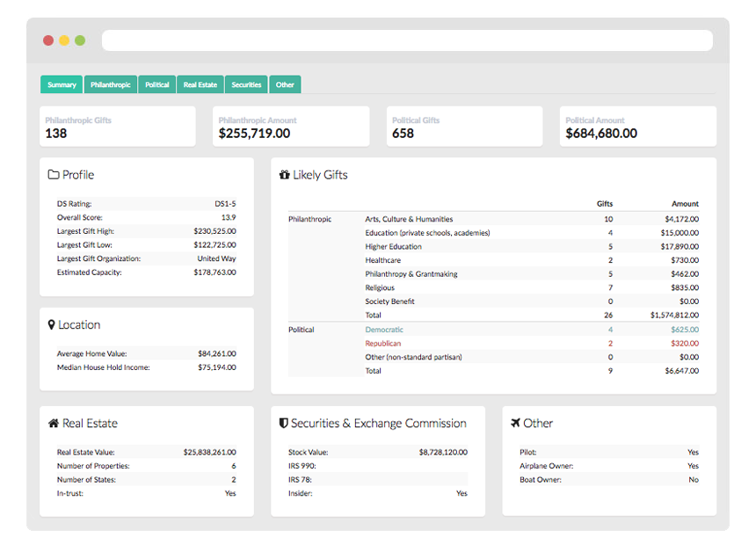Click the Political Amount card showing $684,680.00
This screenshot has height=552, width=756.
coord(637,126)
